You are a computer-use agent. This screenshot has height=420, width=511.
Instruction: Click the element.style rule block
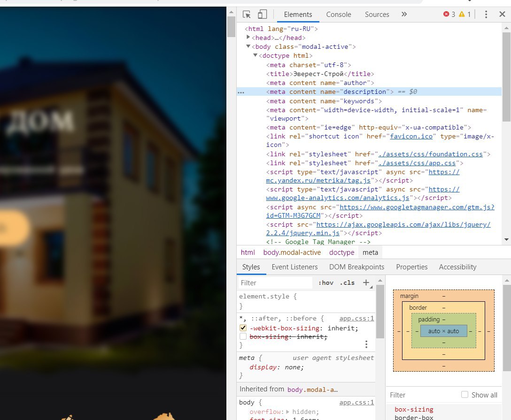[306, 301]
